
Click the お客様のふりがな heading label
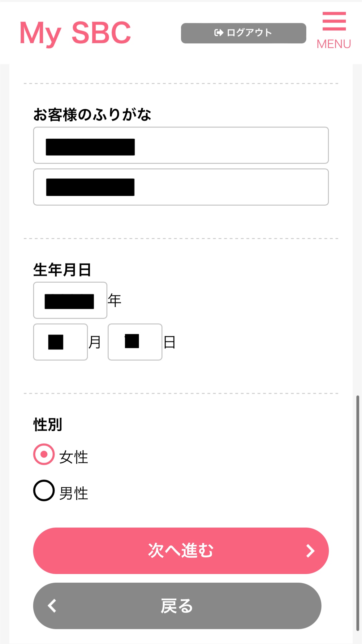click(x=92, y=115)
